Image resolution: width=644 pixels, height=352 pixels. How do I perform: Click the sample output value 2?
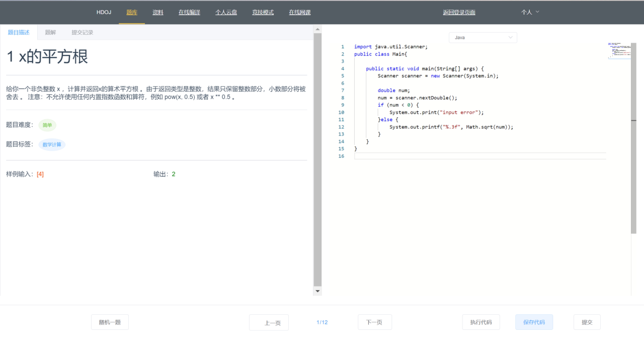[x=174, y=174]
